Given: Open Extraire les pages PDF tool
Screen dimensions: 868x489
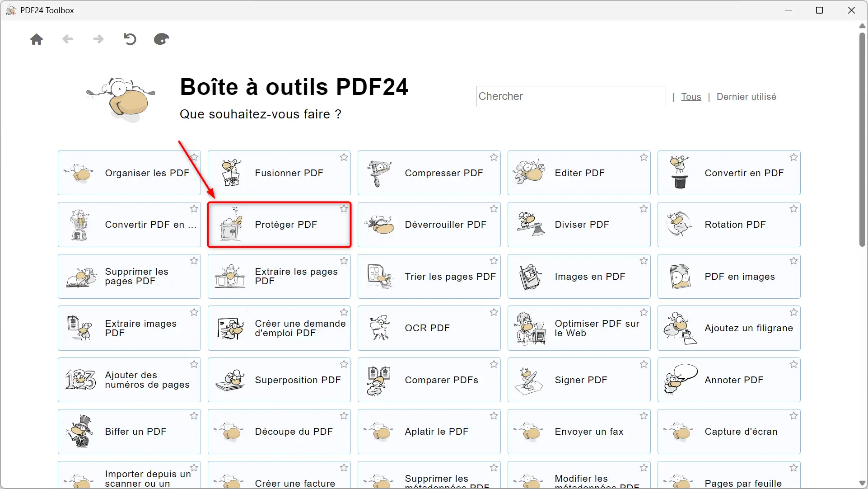Looking at the screenshot, I should (x=279, y=277).
